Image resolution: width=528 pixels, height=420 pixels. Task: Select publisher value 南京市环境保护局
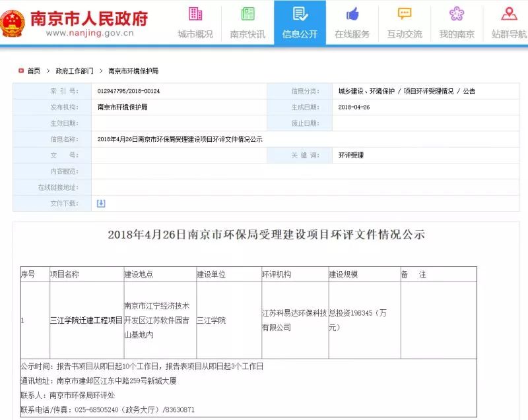tap(123, 107)
